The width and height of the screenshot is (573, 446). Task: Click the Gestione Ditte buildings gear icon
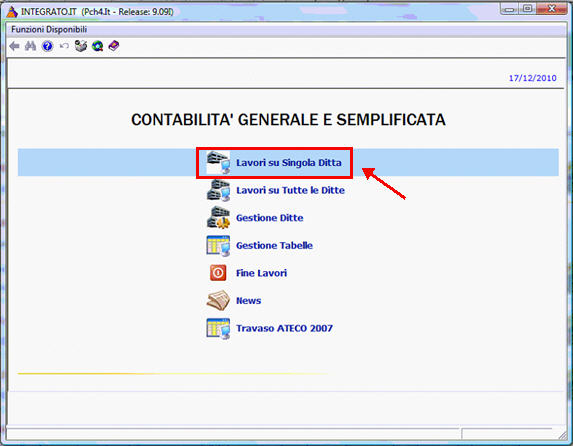[x=218, y=218]
